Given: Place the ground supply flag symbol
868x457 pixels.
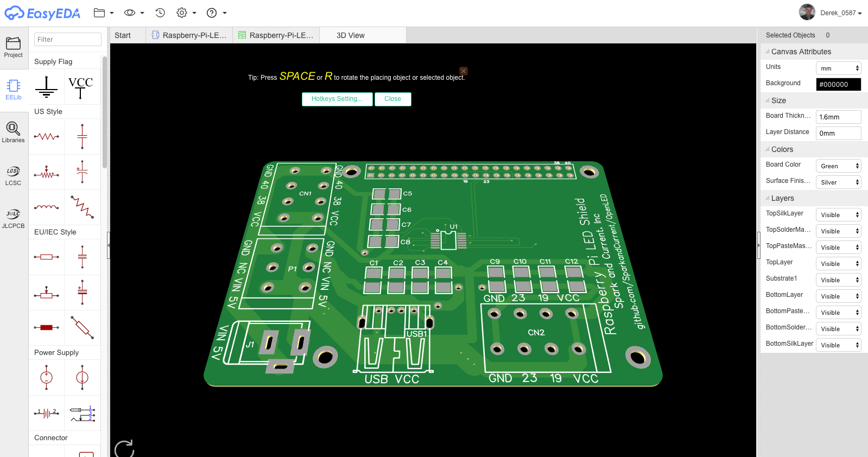Looking at the screenshot, I should click(x=46, y=87).
